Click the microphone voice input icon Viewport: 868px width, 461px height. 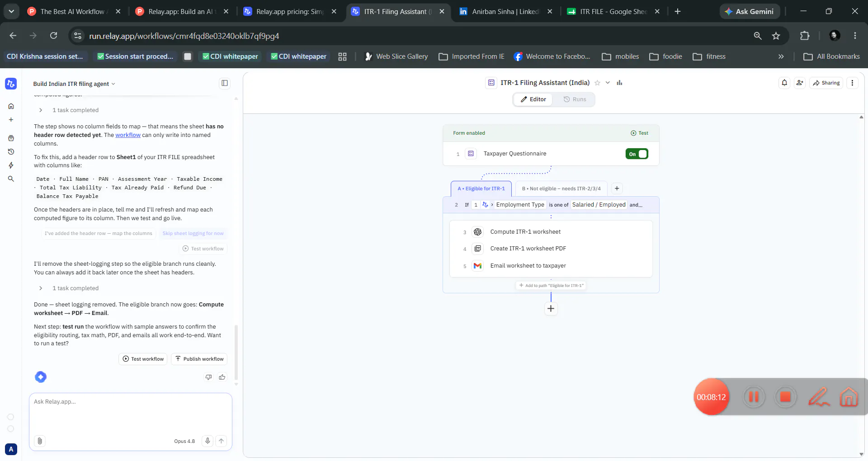(208, 441)
